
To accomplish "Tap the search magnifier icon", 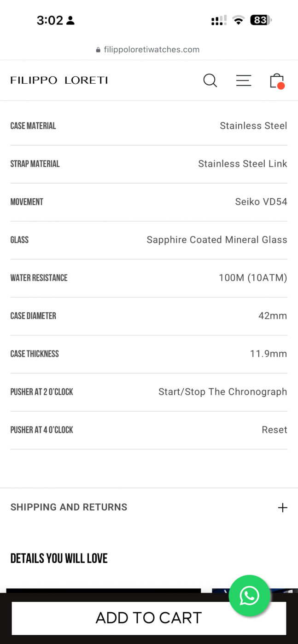I will coord(210,80).
